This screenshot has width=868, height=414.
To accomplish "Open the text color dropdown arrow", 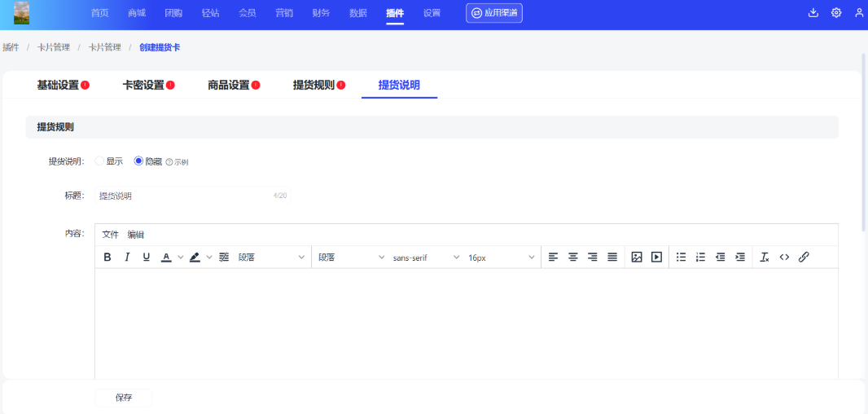I will pyautogui.click(x=181, y=258).
